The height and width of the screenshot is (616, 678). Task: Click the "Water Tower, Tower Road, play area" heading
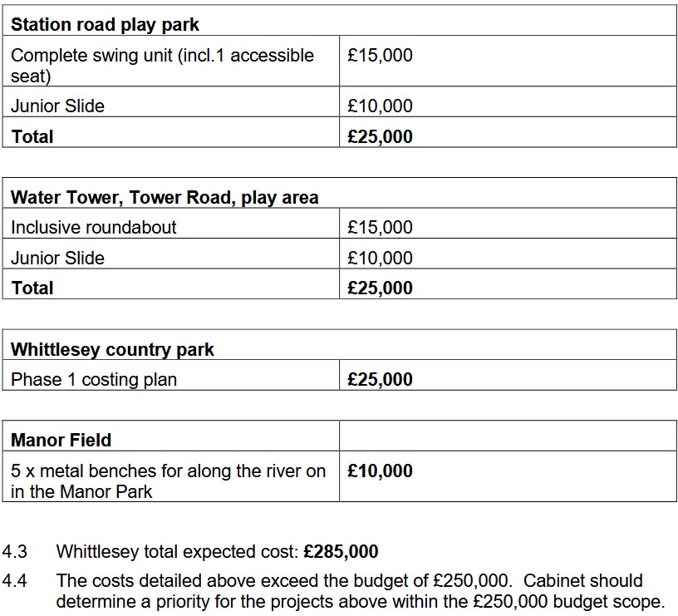coord(165,197)
